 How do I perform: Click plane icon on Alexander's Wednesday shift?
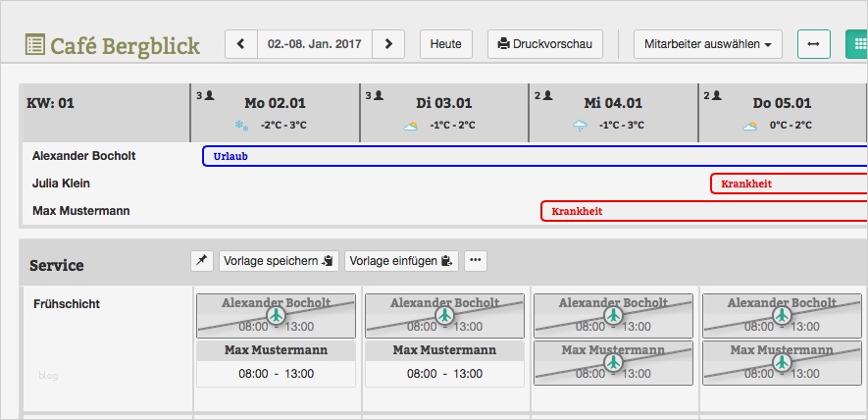(x=613, y=315)
